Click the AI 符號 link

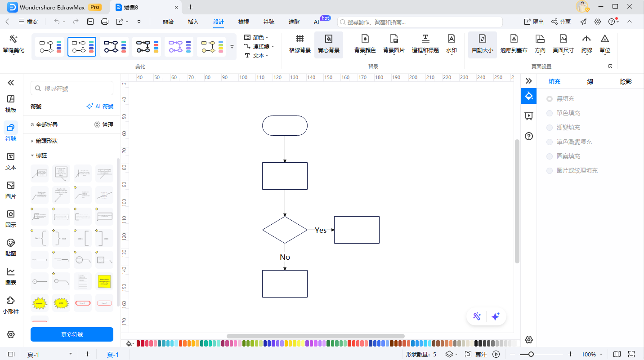click(x=100, y=107)
